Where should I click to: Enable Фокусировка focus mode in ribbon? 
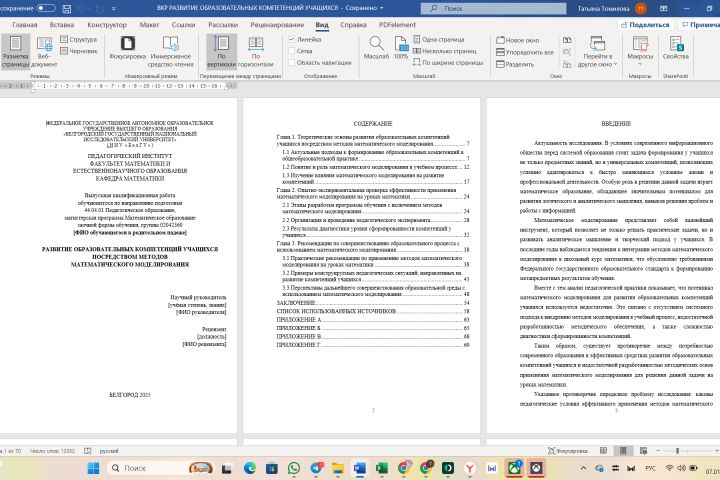[128, 48]
